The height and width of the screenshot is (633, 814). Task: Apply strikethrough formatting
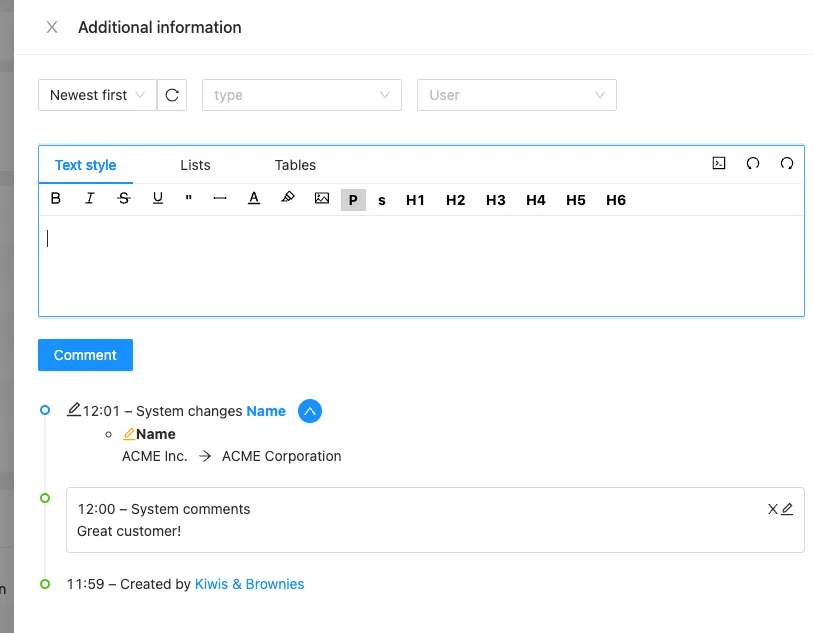pos(124,199)
